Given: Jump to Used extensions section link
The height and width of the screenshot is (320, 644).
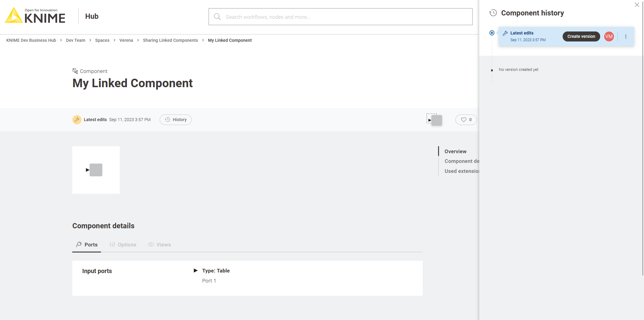Looking at the screenshot, I should [x=462, y=171].
